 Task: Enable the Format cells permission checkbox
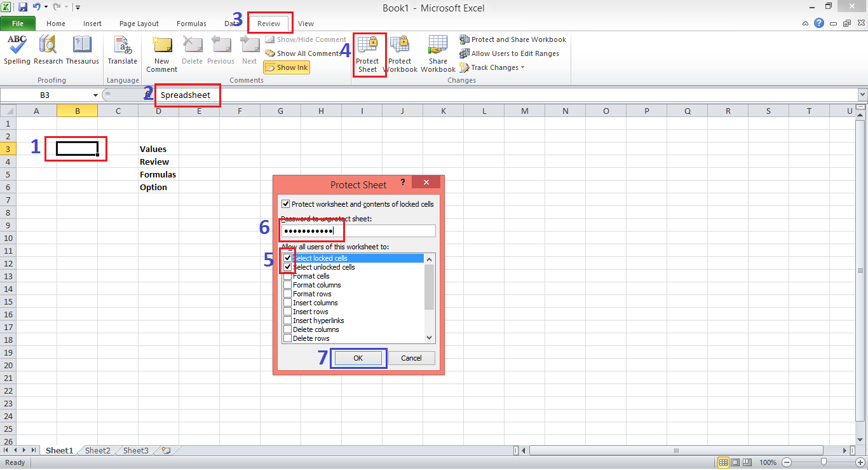tap(287, 276)
